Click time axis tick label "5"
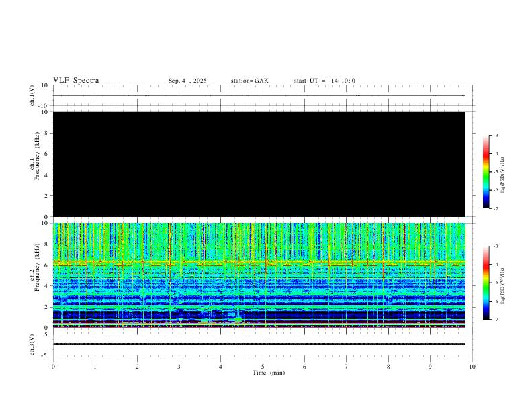The height and width of the screenshot is (411, 532). tap(263, 367)
